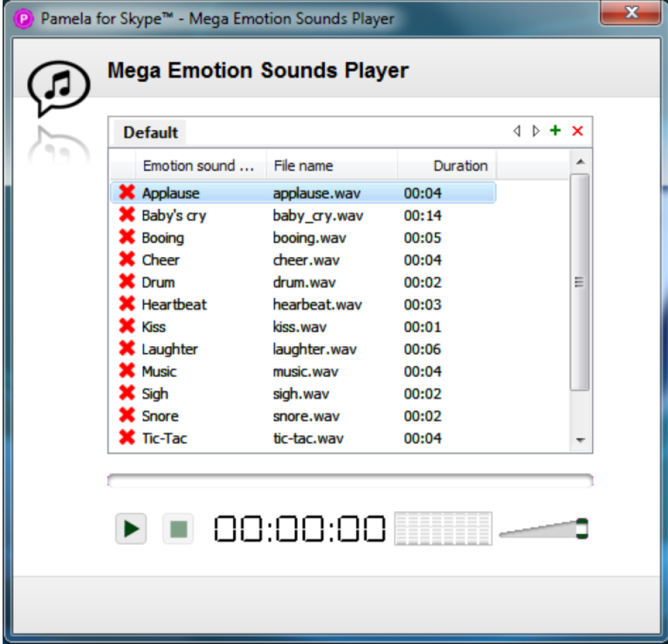Go to next tab with right arrow
Image resolution: width=668 pixels, height=644 pixels.
tap(536, 130)
